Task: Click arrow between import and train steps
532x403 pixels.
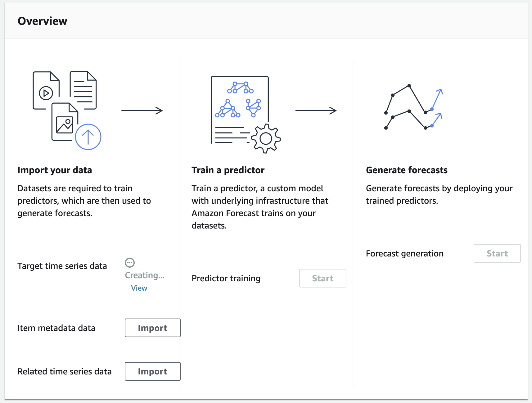Action: [x=142, y=111]
